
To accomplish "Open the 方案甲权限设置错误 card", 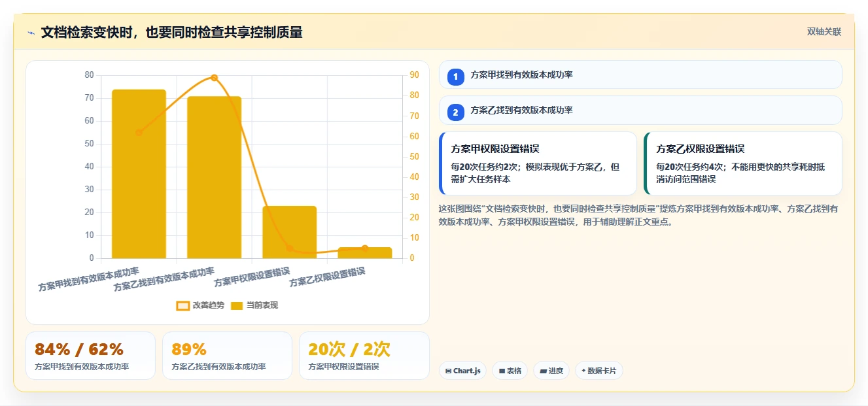I will click(x=538, y=163).
